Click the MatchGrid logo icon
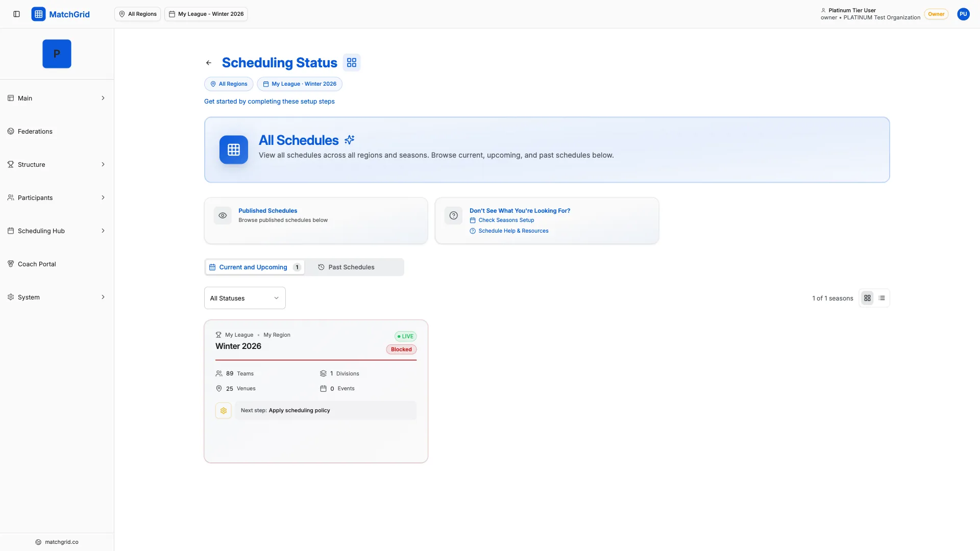 (x=38, y=14)
